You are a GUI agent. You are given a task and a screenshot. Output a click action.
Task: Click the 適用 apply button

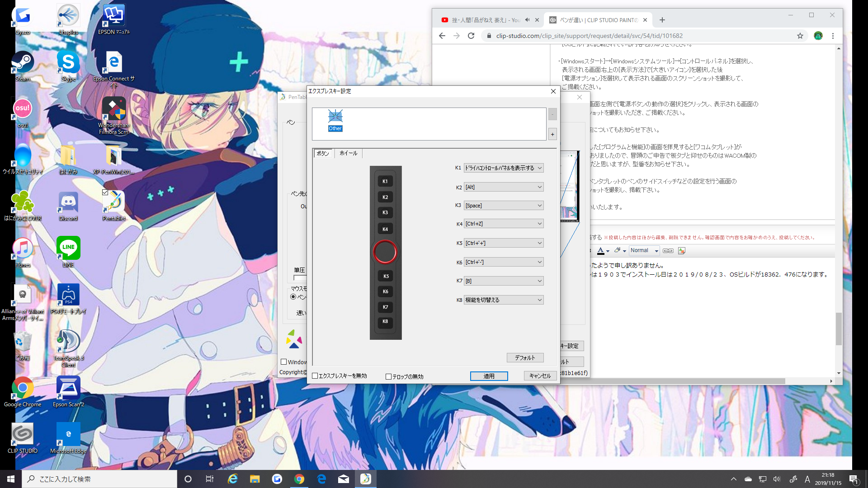click(489, 376)
